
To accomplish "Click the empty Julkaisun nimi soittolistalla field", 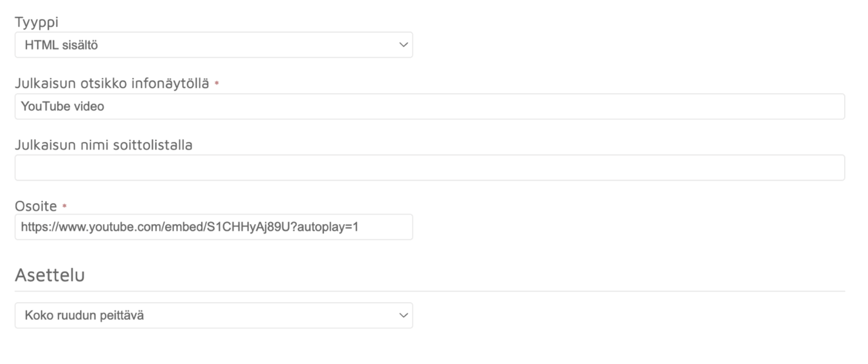I will 430,168.
